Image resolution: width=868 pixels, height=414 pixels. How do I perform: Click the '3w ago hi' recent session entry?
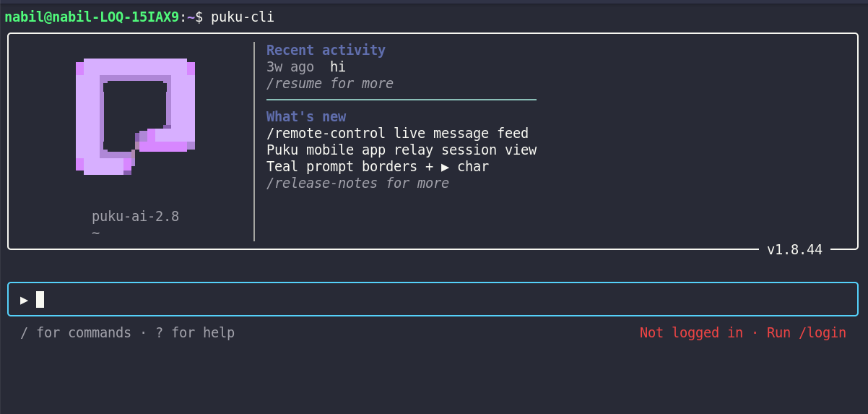(306, 67)
